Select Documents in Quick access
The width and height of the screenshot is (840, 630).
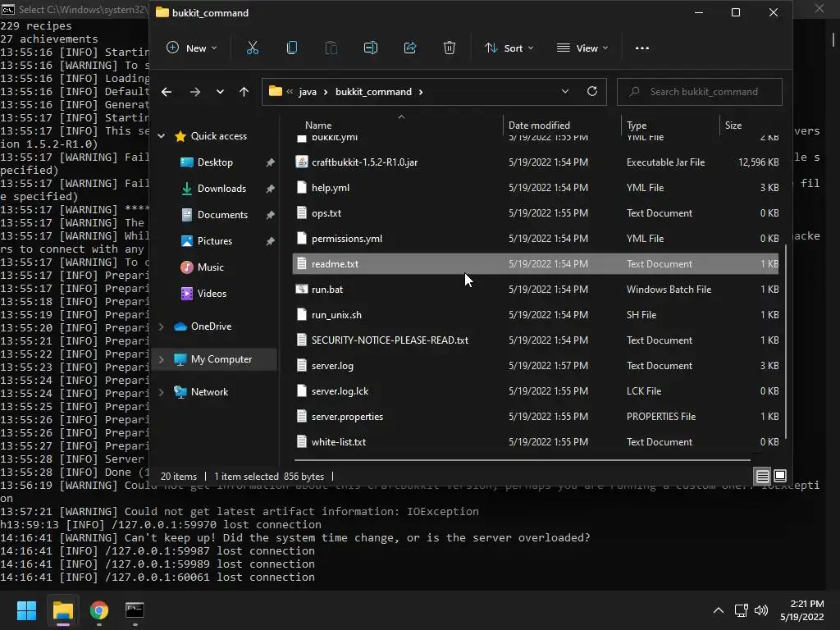point(222,215)
